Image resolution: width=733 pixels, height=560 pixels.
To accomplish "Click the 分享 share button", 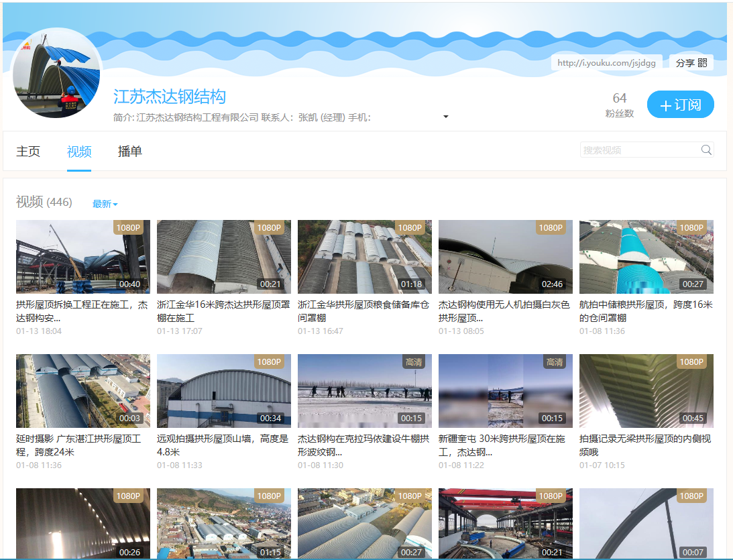I will (691, 62).
